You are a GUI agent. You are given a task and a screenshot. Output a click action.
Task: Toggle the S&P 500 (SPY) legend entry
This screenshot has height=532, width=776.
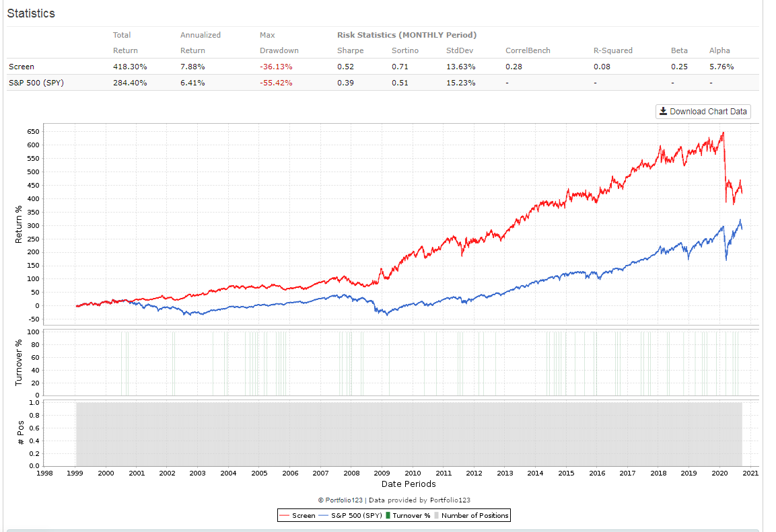(351, 516)
